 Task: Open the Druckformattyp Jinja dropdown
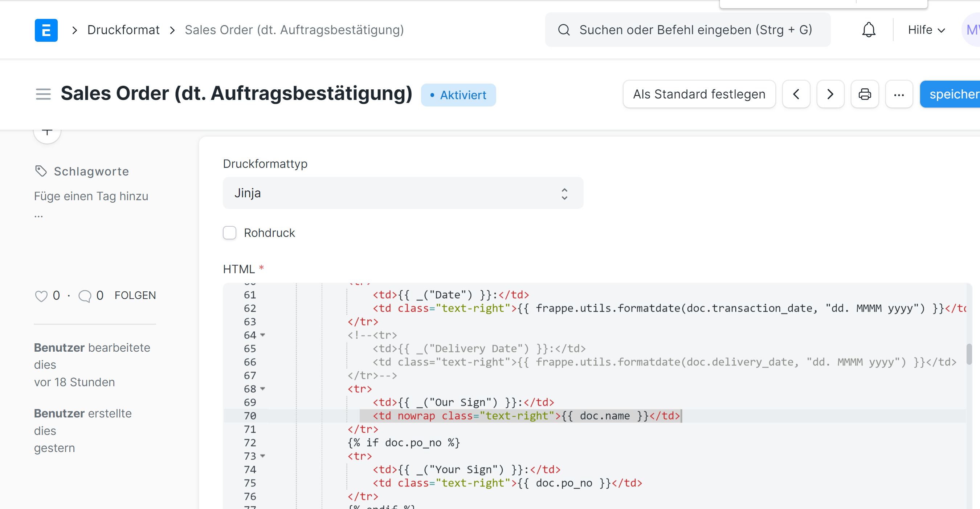[x=403, y=193]
